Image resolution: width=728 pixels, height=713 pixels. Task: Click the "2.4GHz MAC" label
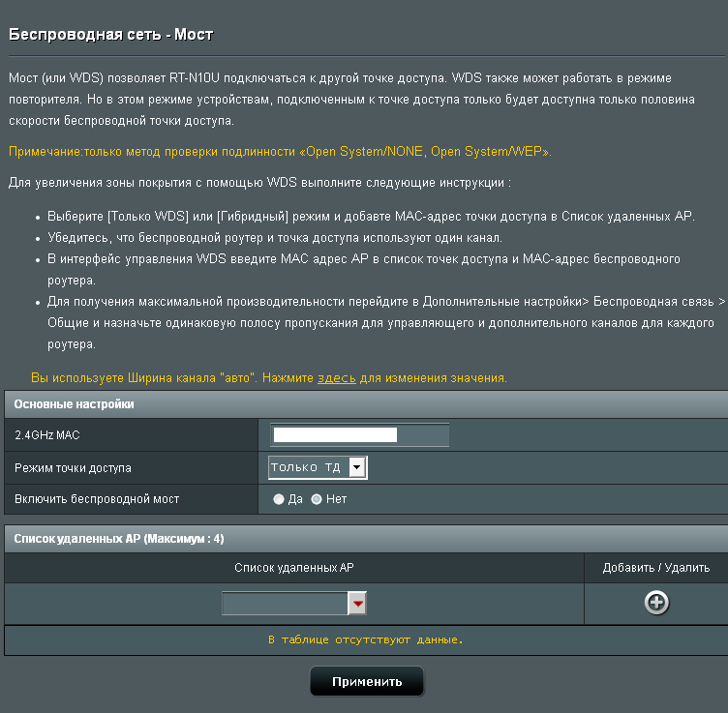tap(47, 435)
